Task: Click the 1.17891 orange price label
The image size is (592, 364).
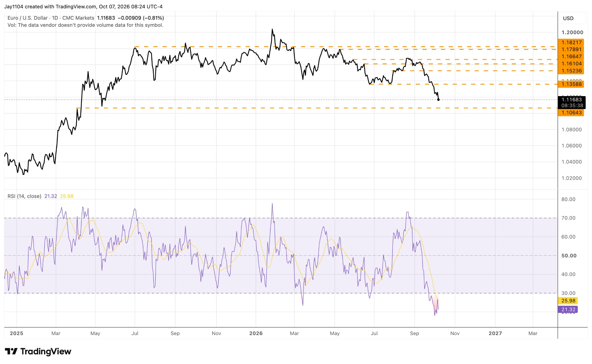Action: [571, 49]
